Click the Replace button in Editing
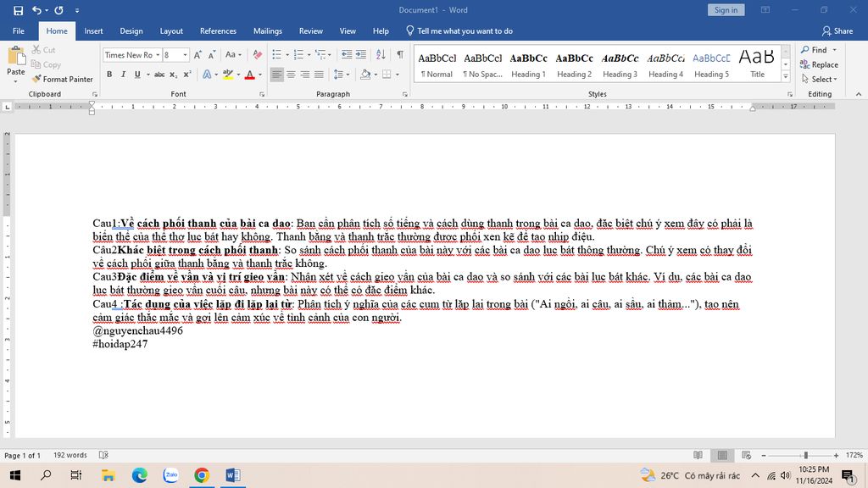This screenshot has width=868, height=488. [819, 64]
